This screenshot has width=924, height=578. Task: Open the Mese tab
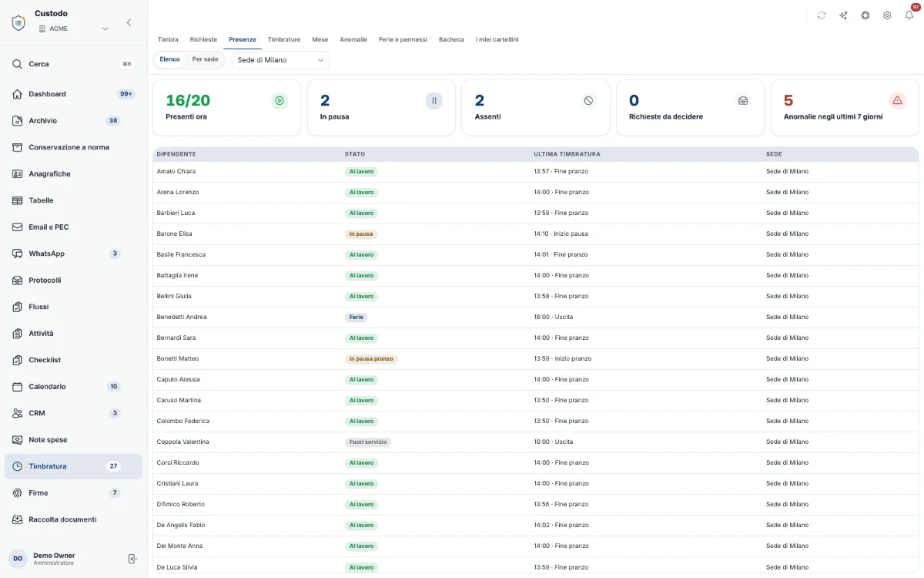(320, 39)
